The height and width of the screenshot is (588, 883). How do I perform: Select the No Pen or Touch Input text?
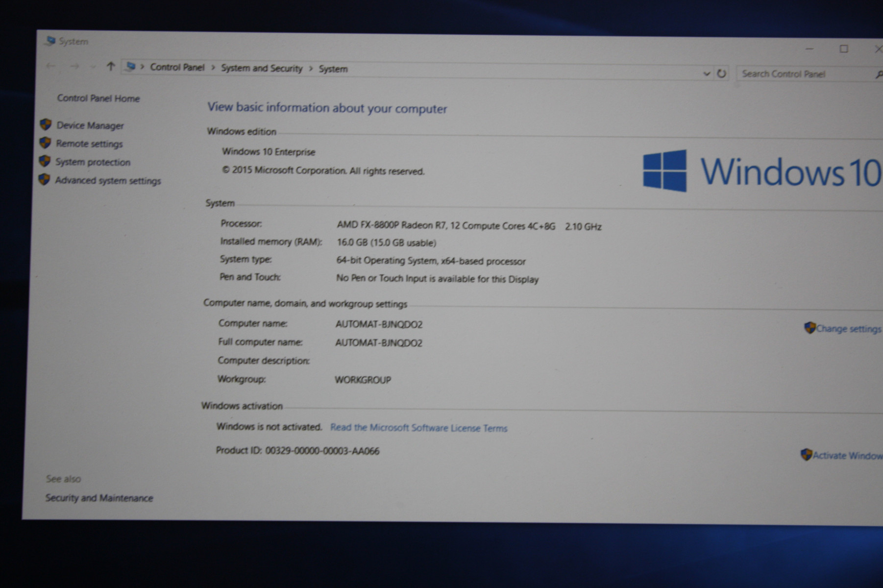coord(437,279)
